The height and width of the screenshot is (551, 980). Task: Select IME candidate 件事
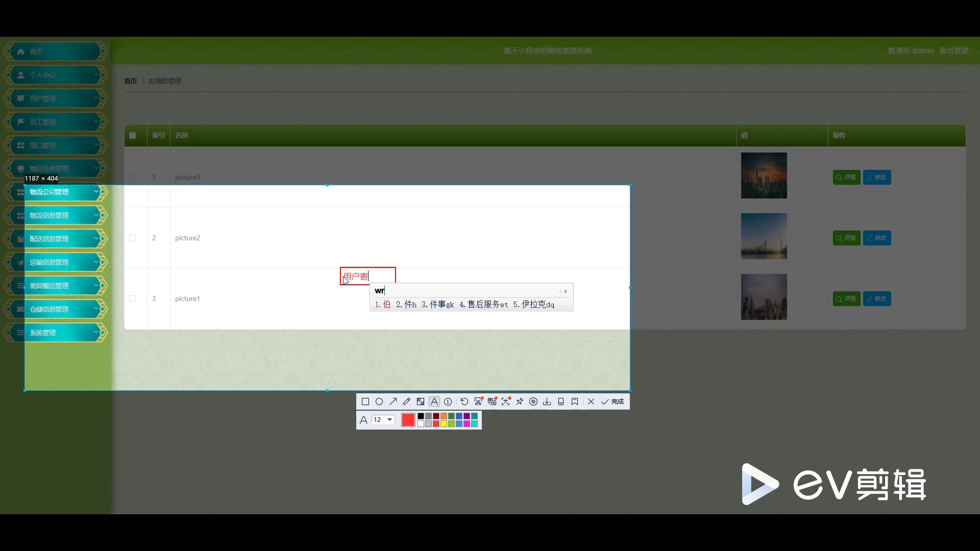(437, 305)
